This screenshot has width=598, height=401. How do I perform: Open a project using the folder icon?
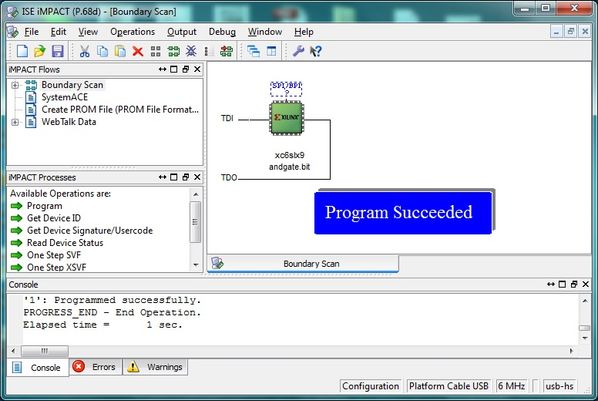(40, 51)
